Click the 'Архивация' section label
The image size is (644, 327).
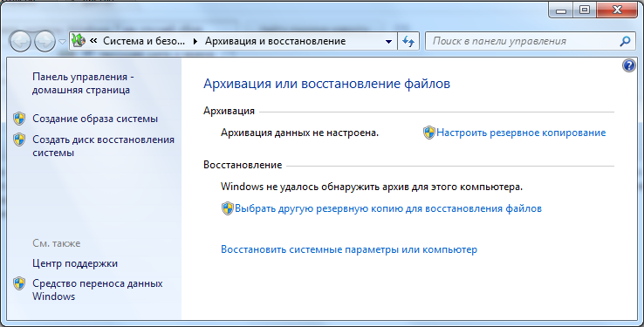(x=230, y=111)
